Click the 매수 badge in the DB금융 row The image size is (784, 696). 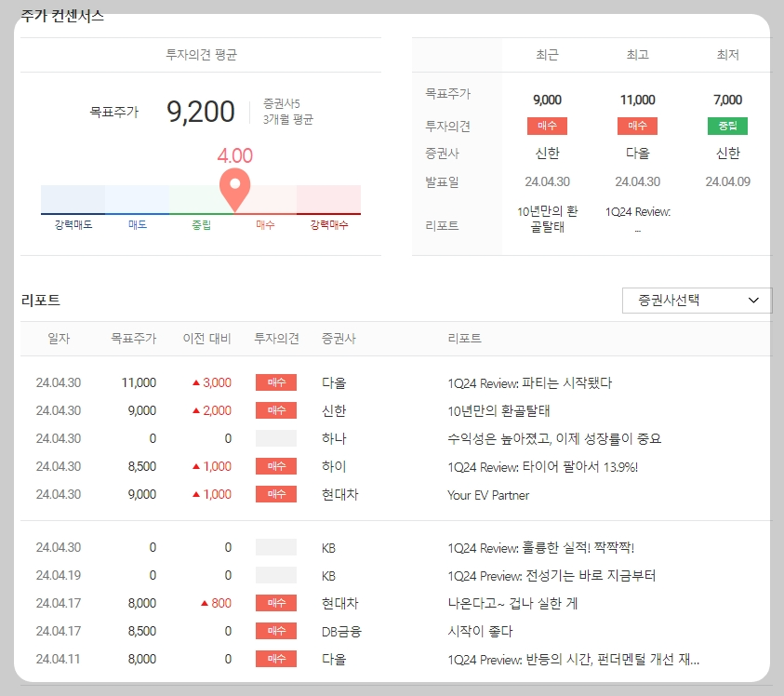[x=276, y=631]
